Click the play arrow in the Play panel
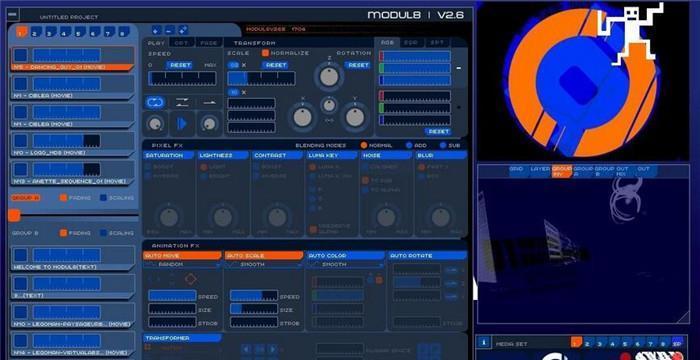Screen dimensions: 700x360 click(182, 124)
